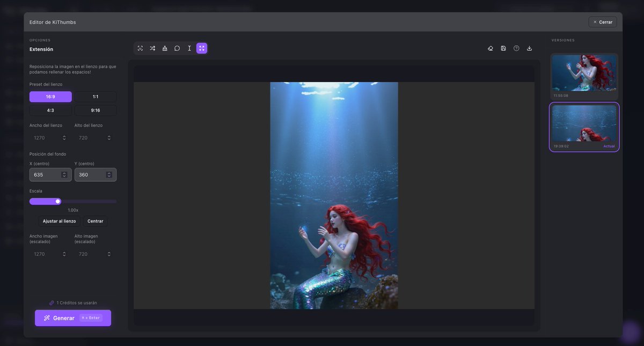
Task: Select the shuffle variations tool icon
Action: 152,48
